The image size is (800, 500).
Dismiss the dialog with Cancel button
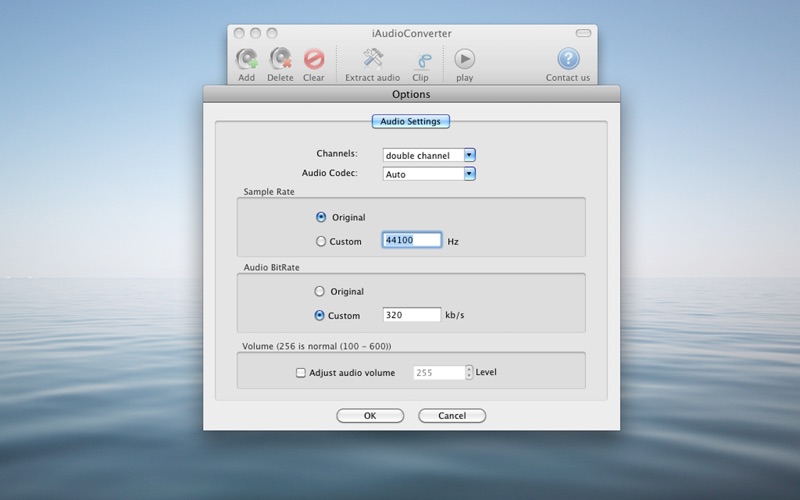(x=452, y=416)
